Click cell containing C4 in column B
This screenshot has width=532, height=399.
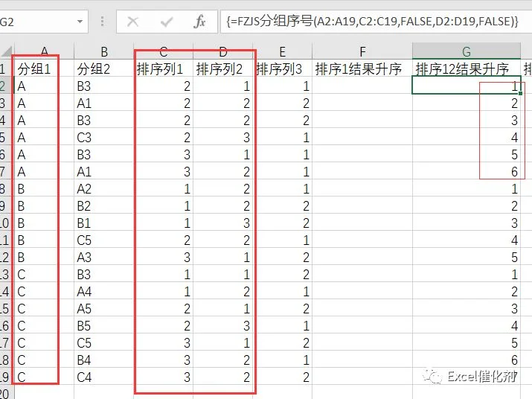(104, 377)
